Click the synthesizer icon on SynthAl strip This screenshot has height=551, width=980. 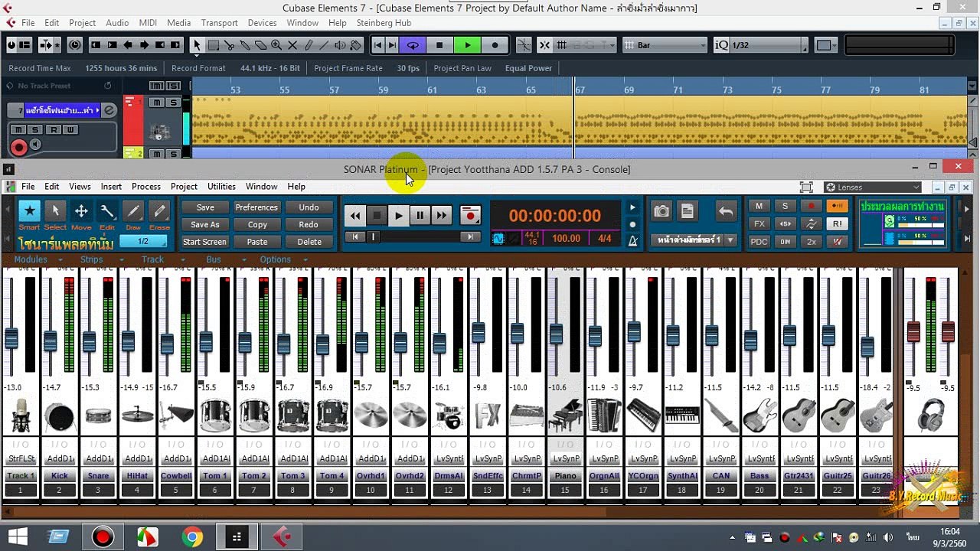(x=682, y=416)
